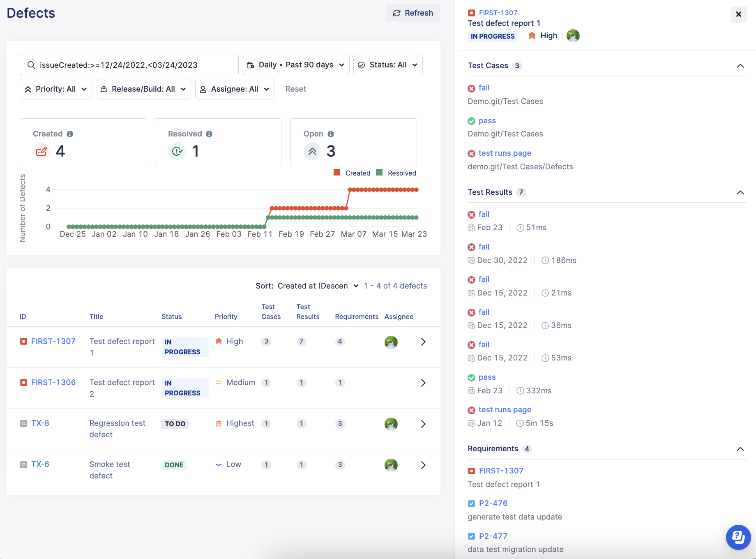The width and height of the screenshot is (756, 559).
Task: Click the Priority column header
Action: coord(226,316)
